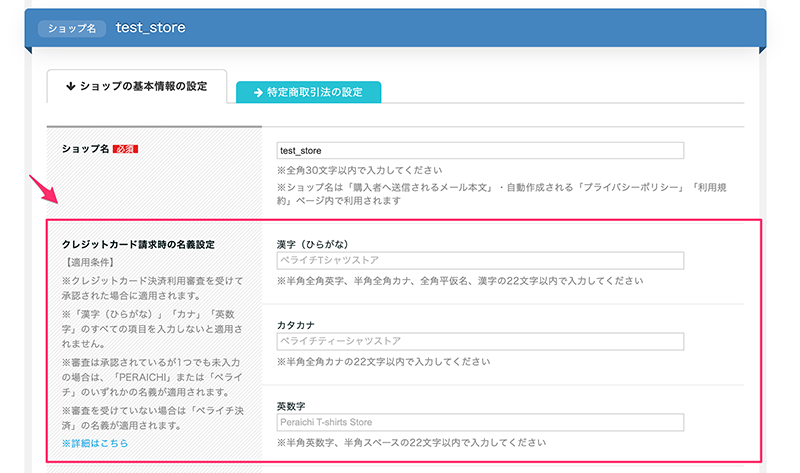The height and width of the screenshot is (473, 800).
Task: Switch to the 特定商取引法の設定 tab
Action: (x=308, y=93)
